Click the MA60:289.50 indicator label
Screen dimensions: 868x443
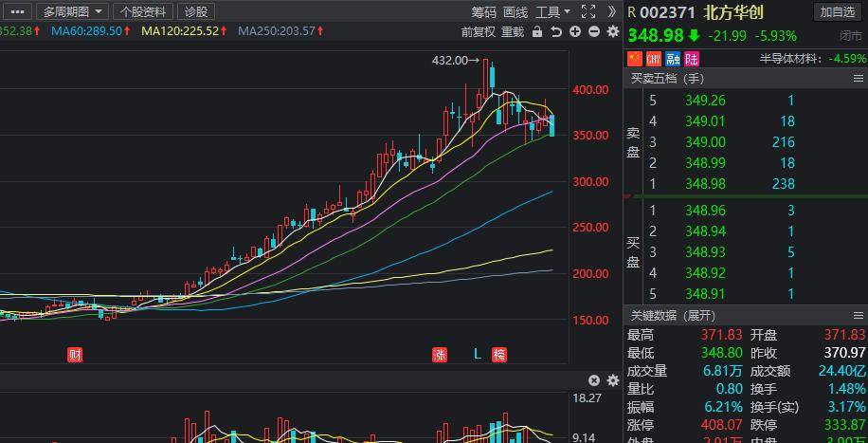[91, 31]
